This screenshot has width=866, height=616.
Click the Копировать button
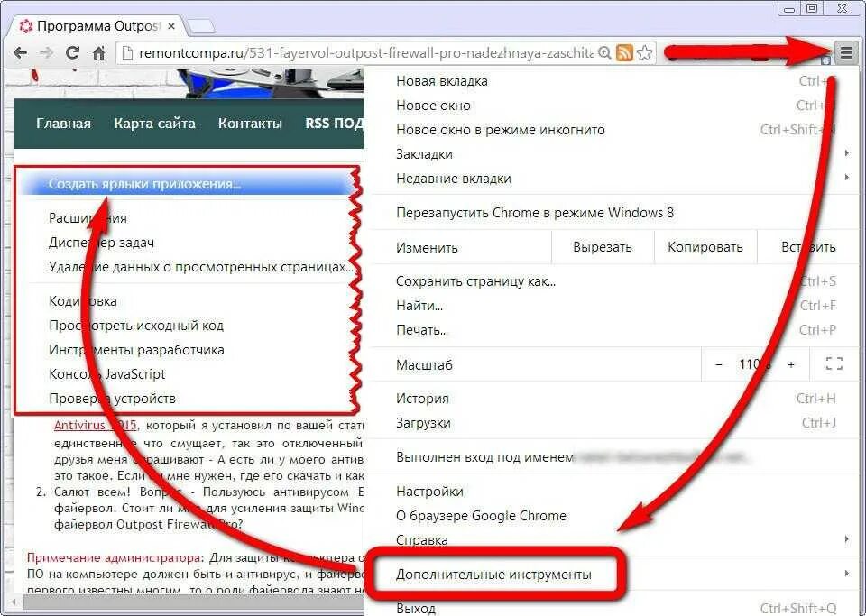point(705,247)
